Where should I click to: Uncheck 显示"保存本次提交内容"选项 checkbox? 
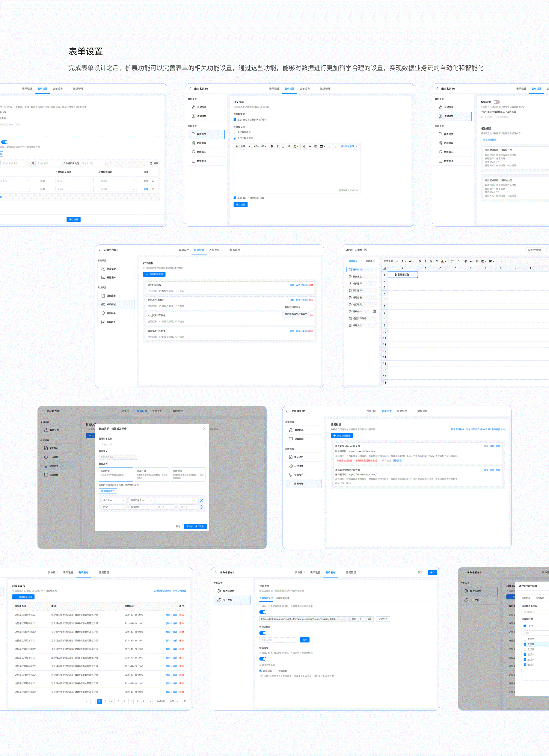[235, 120]
